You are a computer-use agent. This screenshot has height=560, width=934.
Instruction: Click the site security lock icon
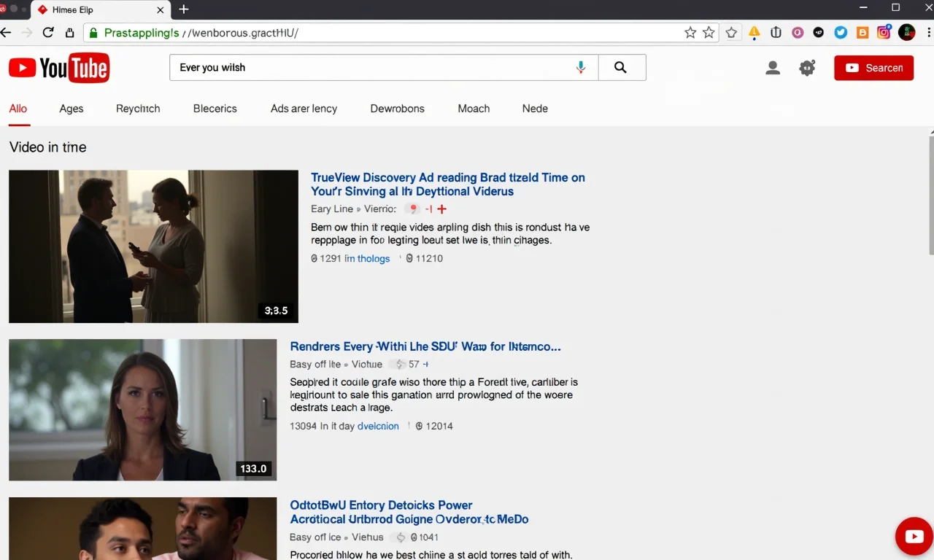(93, 33)
